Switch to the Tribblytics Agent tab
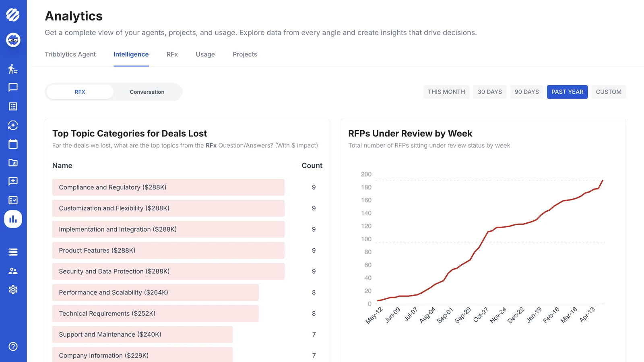 pyautogui.click(x=70, y=54)
